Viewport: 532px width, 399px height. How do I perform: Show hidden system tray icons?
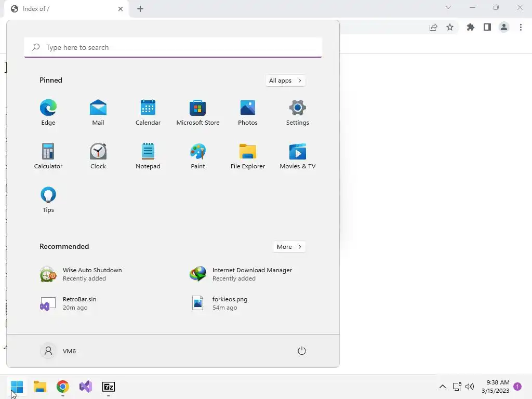click(x=443, y=387)
